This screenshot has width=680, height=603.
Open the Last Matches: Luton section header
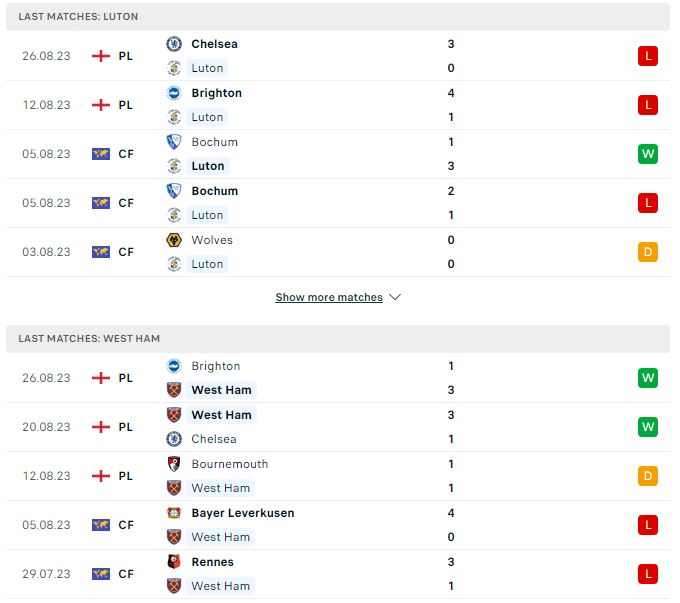(338, 16)
